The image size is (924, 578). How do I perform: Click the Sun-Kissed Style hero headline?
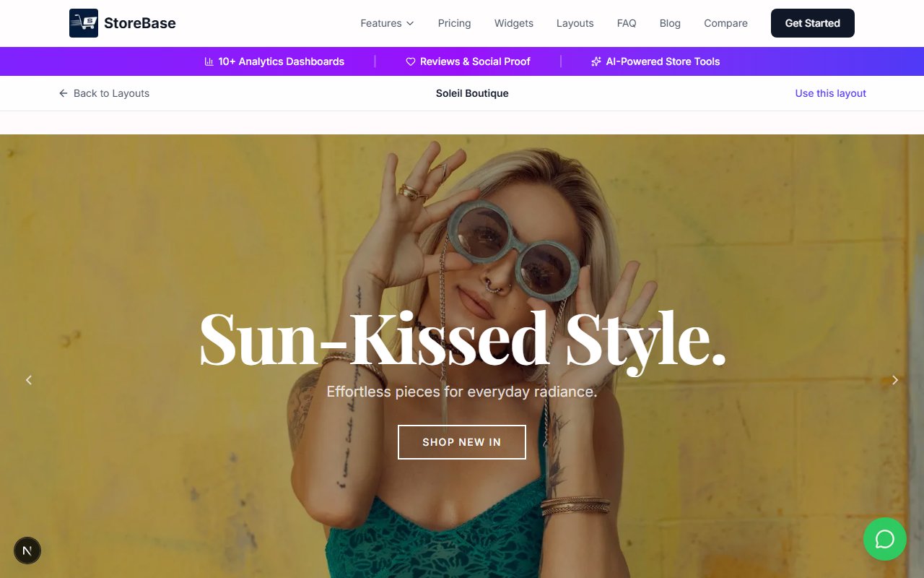coord(462,340)
